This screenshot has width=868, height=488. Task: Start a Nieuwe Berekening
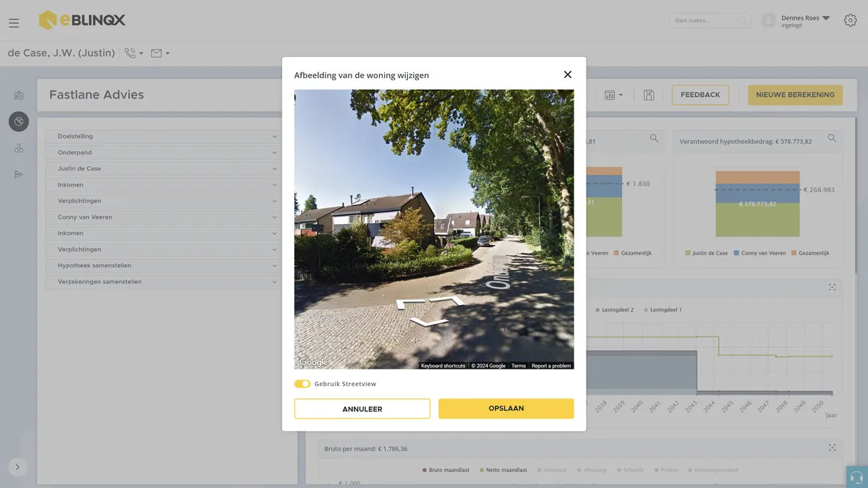(x=795, y=95)
